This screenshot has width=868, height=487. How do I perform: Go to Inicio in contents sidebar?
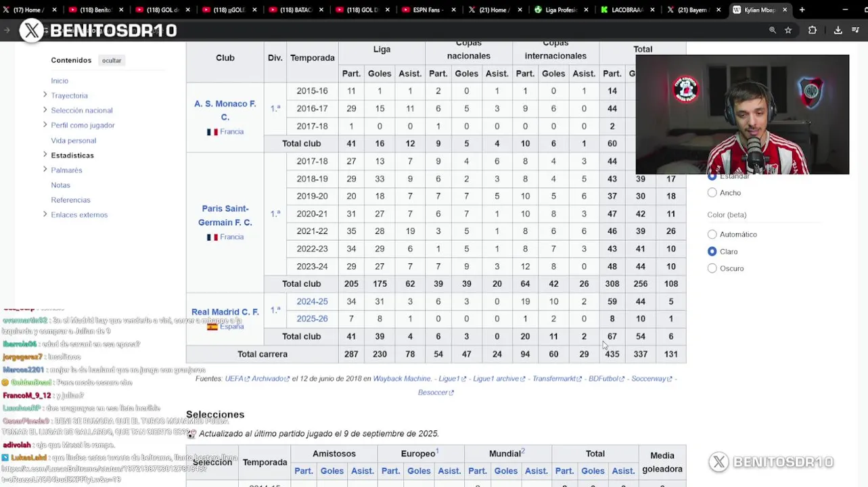tap(60, 81)
